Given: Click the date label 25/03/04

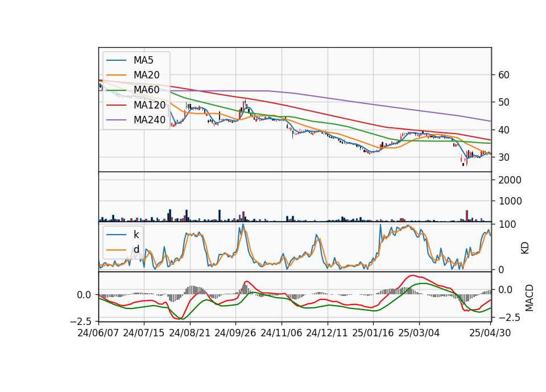Looking at the screenshot, I should [x=419, y=333].
